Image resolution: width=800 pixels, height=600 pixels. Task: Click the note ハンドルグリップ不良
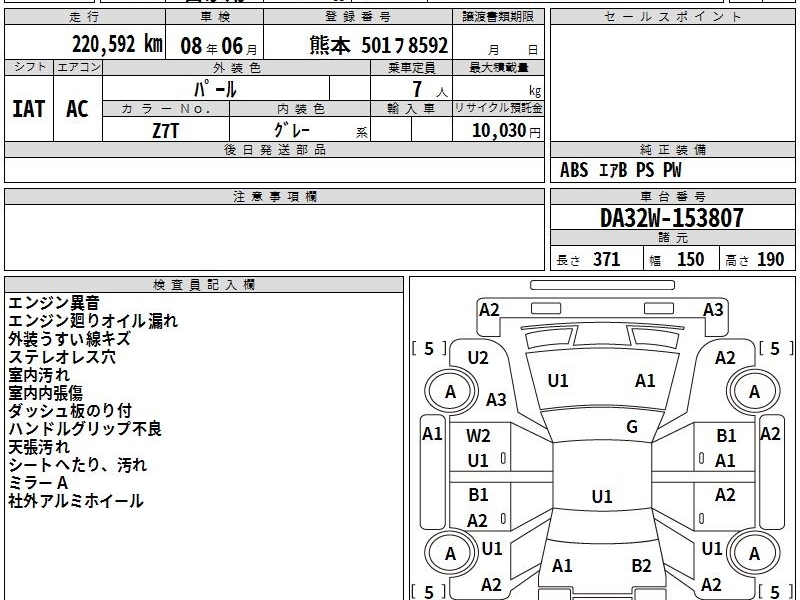85,429
